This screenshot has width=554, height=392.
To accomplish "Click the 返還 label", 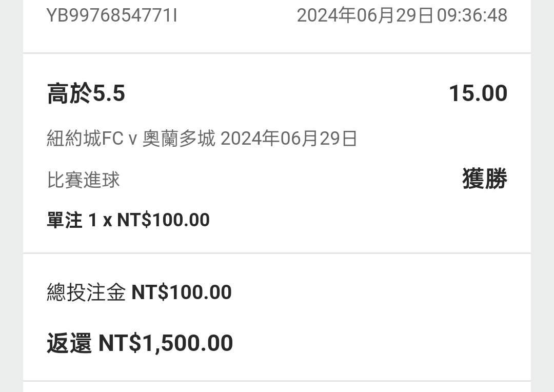I will (69, 343).
